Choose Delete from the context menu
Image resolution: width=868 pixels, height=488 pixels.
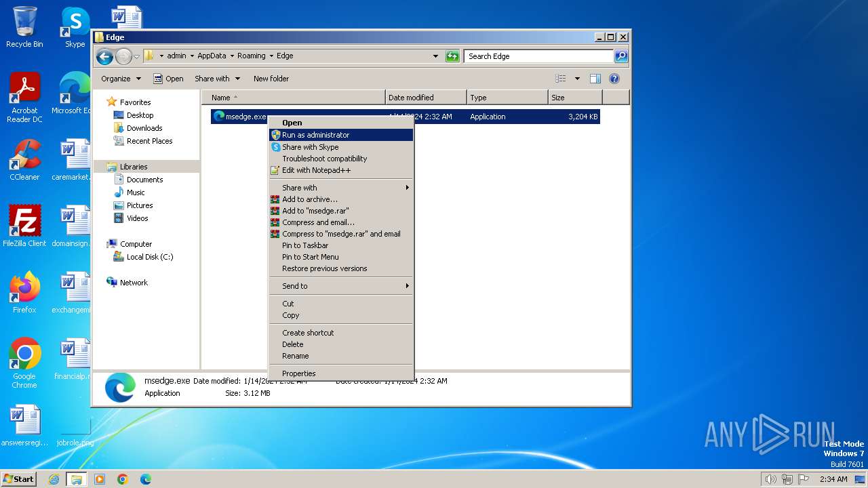[x=341, y=344]
